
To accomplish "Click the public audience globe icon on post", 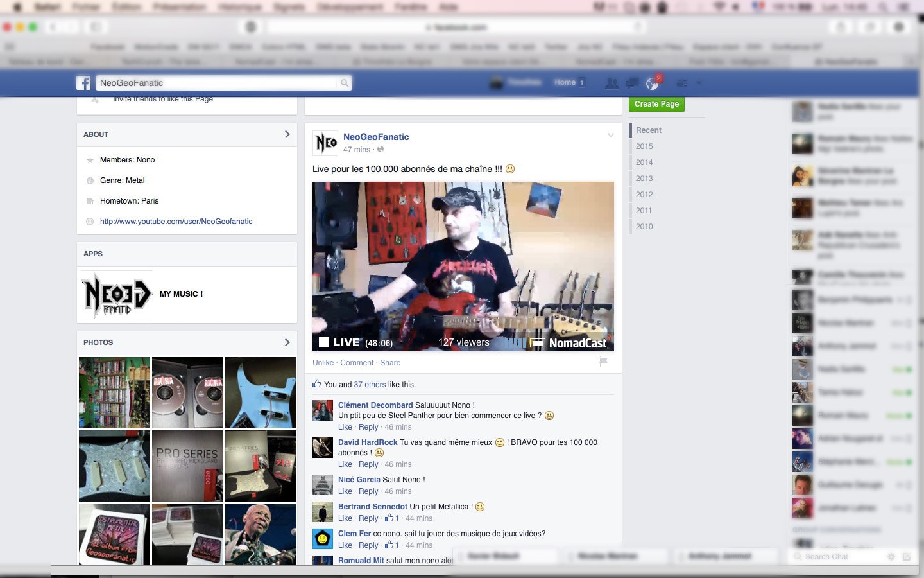I will pos(381,149).
